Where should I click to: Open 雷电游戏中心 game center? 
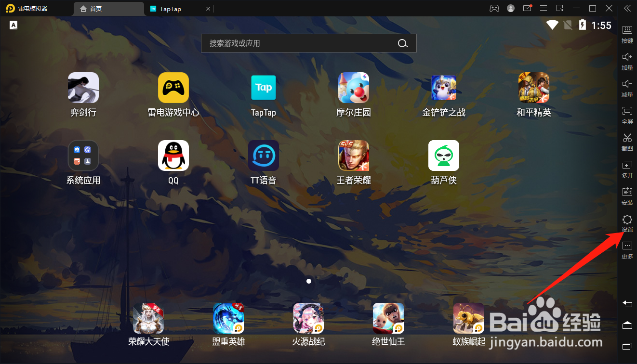[173, 88]
